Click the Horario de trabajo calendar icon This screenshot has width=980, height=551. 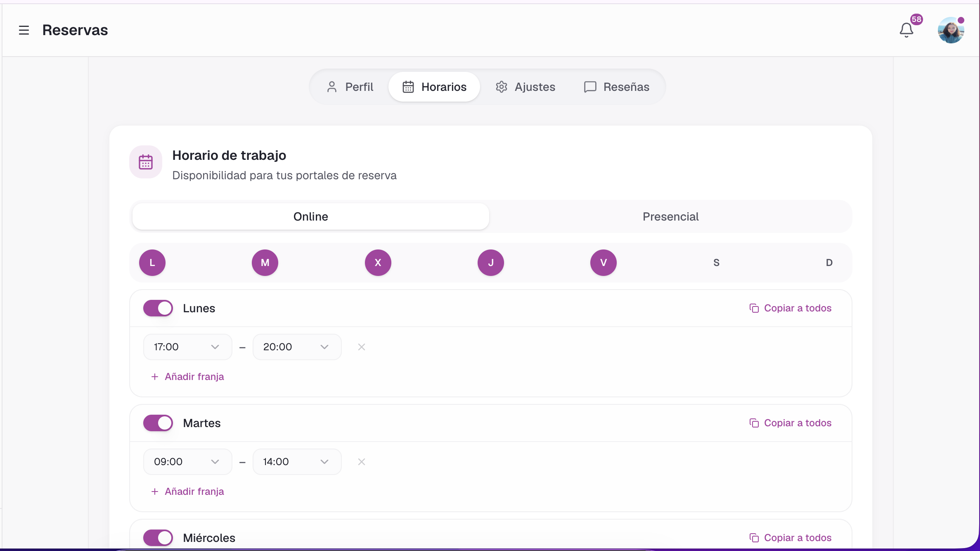click(146, 162)
